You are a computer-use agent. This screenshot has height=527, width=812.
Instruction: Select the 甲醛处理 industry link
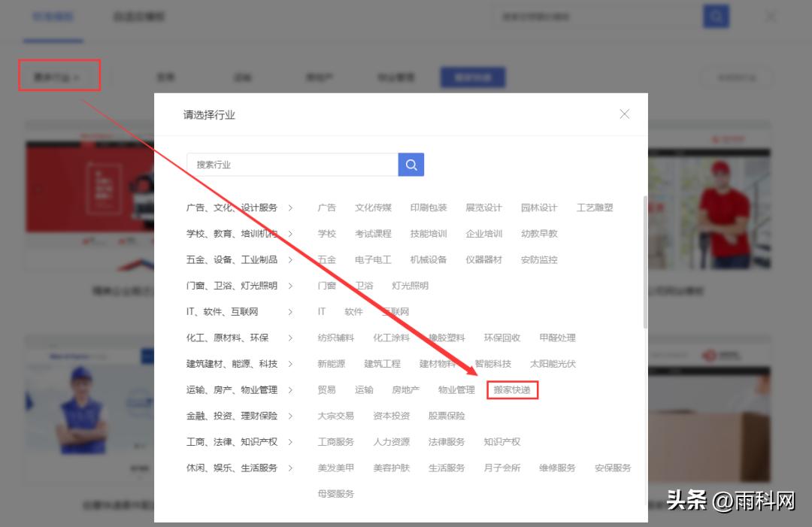(x=556, y=338)
